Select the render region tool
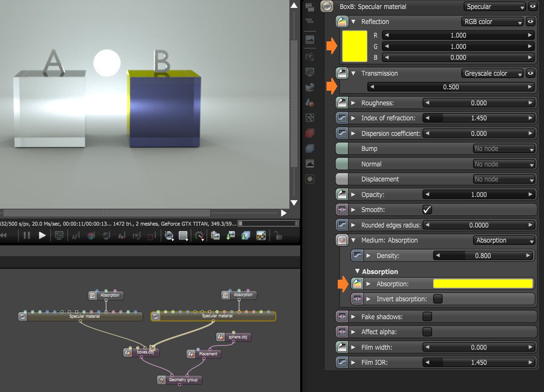The width and height of the screenshot is (544, 392). point(183,235)
